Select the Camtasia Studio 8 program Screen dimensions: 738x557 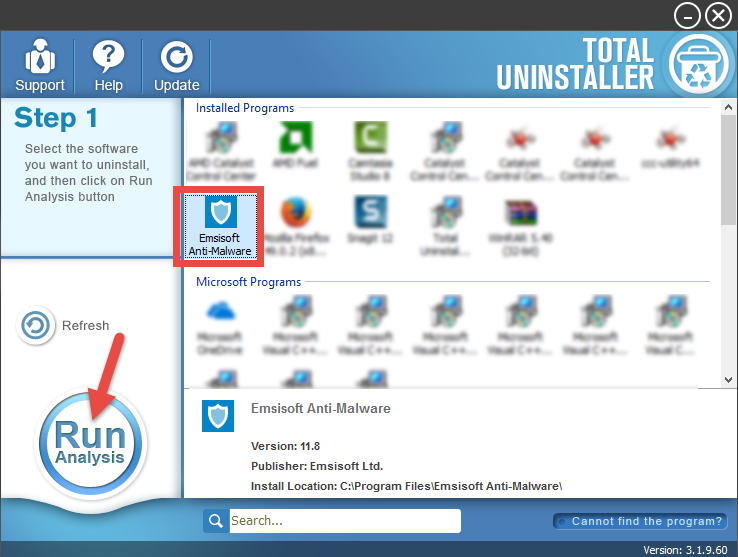coord(370,152)
